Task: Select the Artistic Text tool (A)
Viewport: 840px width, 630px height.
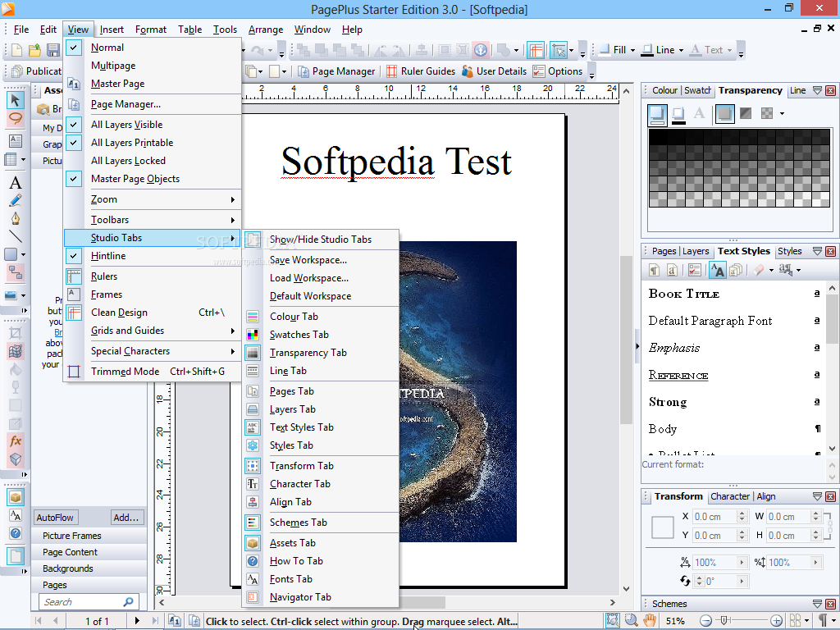Action: click(15, 183)
